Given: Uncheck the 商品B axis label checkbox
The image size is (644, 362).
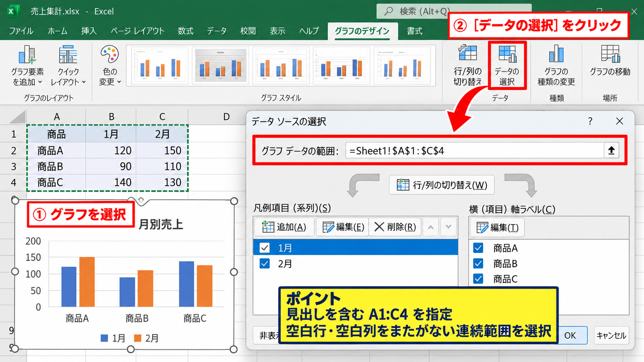Looking at the screenshot, I should [478, 264].
